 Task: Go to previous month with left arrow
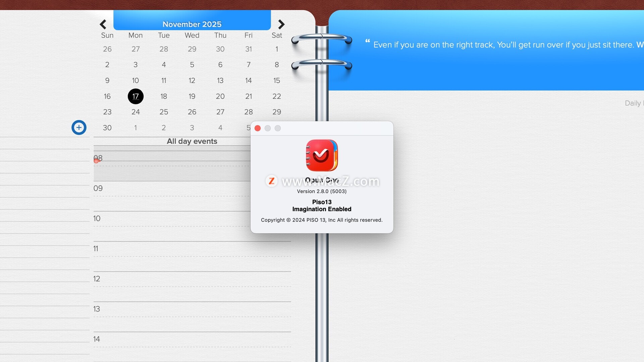pyautogui.click(x=103, y=24)
